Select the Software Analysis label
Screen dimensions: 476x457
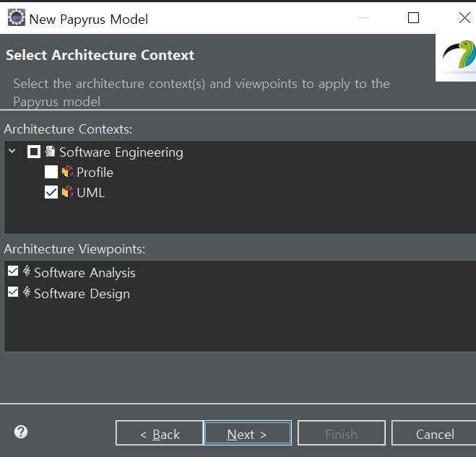pyautogui.click(x=85, y=273)
